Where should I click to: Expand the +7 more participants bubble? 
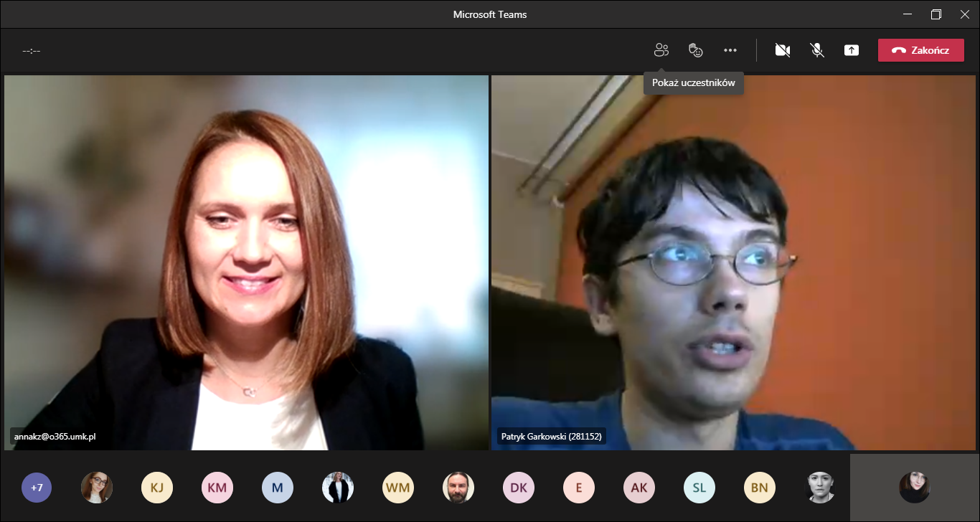(37, 488)
